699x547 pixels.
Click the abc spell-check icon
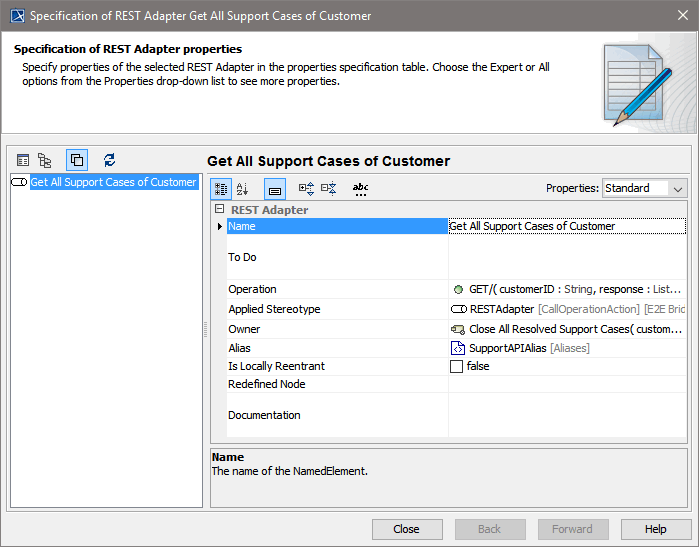coord(360,188)
